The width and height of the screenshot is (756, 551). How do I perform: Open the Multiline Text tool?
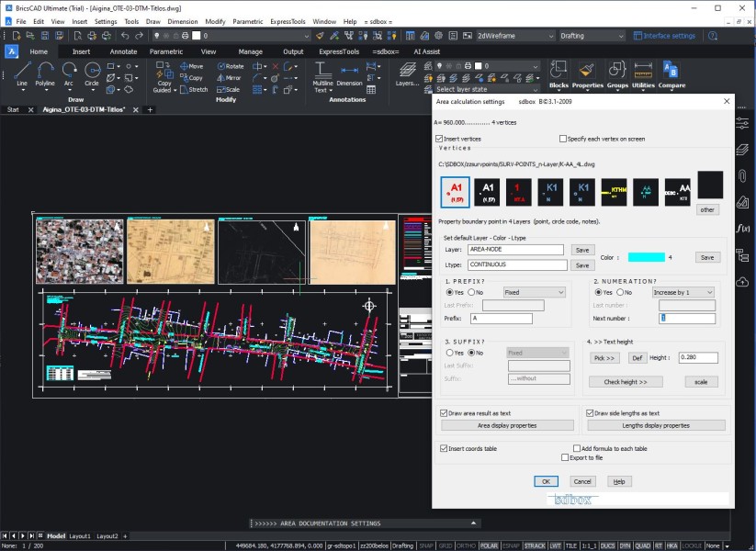(322, 77)
